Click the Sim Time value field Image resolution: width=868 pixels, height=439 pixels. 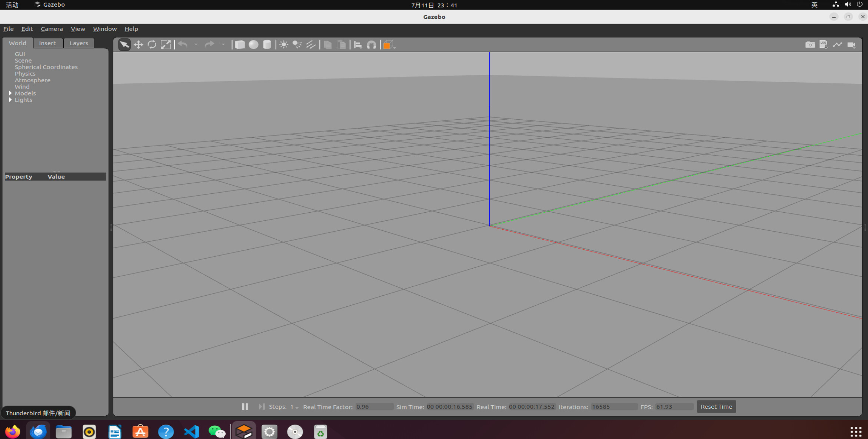coord(450,407)
